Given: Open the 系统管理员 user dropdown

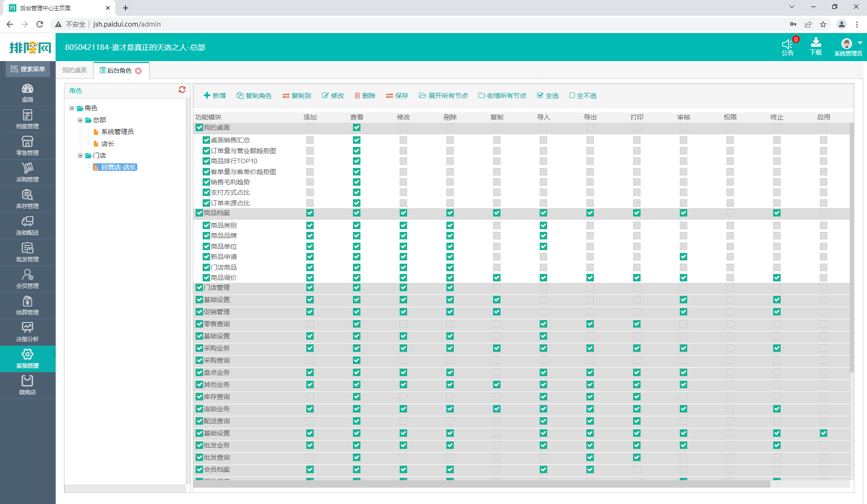Looking at the screenshot, I should point(849,47).
